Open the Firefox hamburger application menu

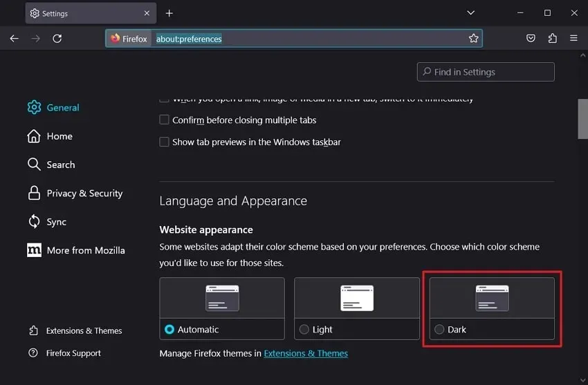click(573, 38)
